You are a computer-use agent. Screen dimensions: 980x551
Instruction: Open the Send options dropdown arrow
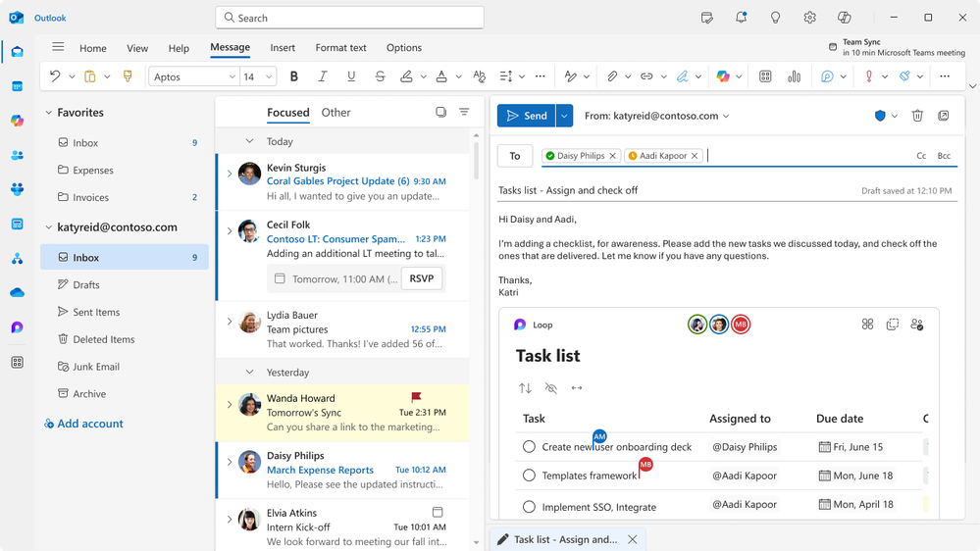[x=564, y=116]
